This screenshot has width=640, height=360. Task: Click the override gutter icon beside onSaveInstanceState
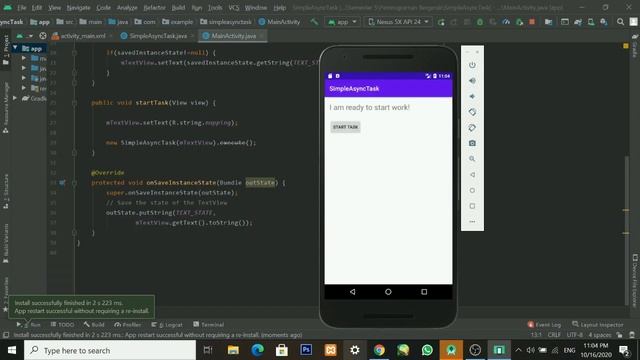pyautogui.click(x=62, y=182)
